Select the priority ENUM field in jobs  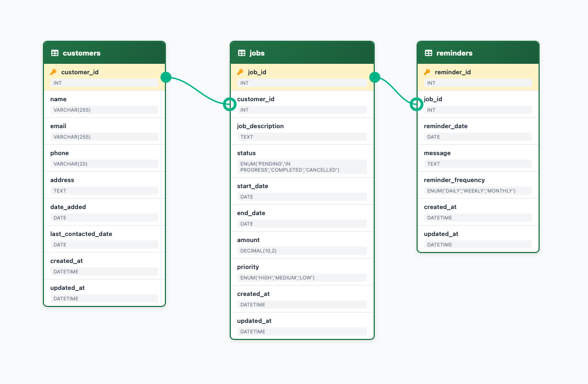tap(302, 272)
